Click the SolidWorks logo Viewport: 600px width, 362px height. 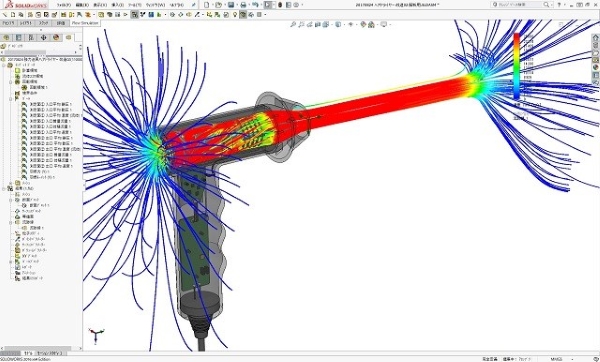tap(26, 5)
